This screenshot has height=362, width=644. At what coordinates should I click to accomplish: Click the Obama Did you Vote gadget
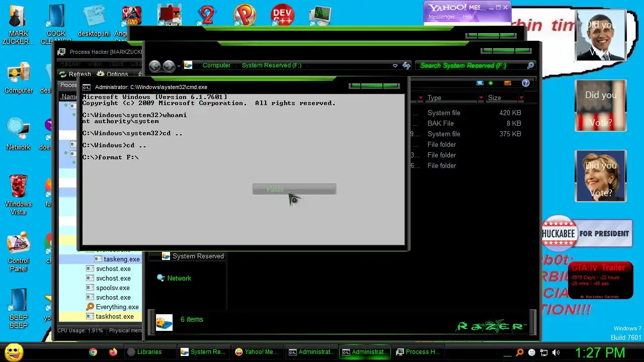click(601, 36)
